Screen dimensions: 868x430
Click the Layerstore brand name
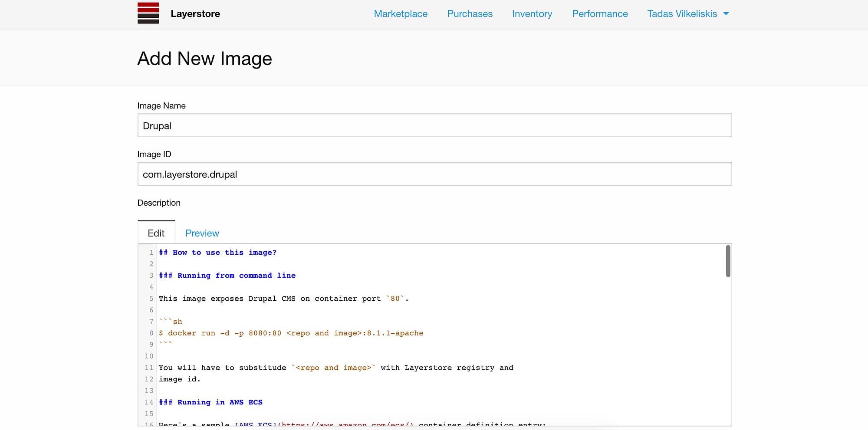coord(195,14)
